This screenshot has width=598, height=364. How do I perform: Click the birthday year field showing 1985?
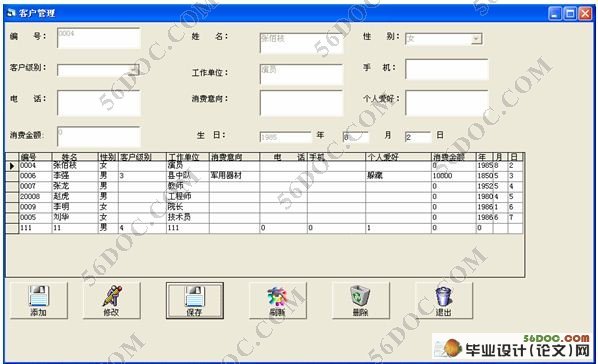[x=285, y=137]
